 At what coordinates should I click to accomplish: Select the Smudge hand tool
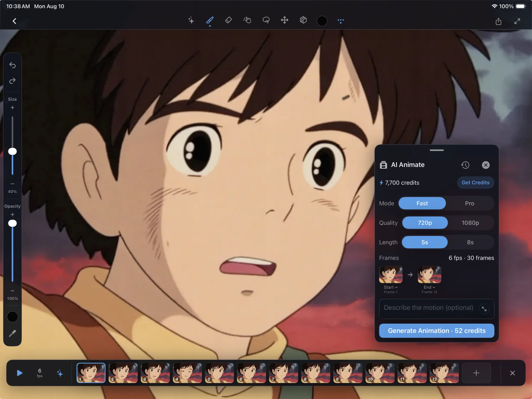(x=247, y=20)
